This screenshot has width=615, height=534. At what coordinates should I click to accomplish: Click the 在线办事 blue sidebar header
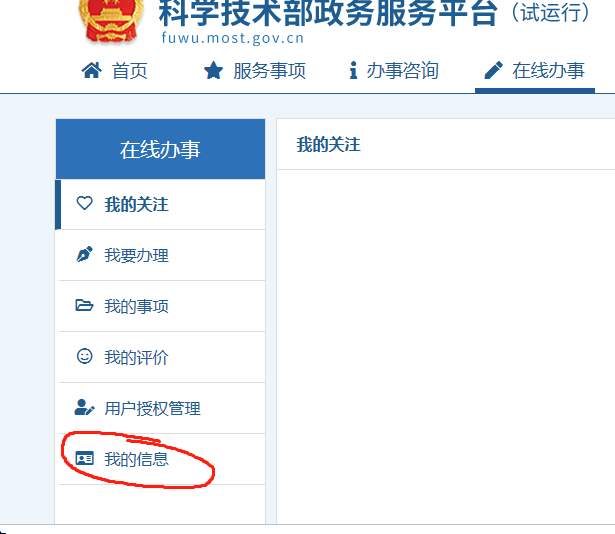[x=160, y=149]
